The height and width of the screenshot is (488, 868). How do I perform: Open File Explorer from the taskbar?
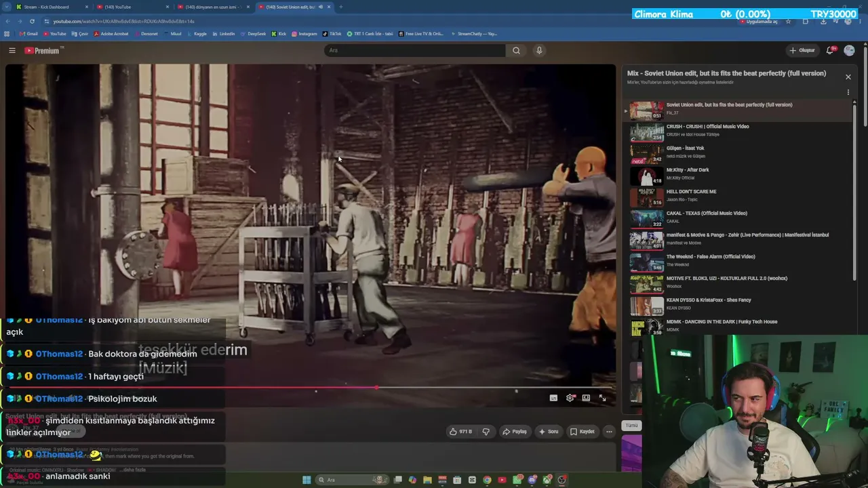(427, 480)
